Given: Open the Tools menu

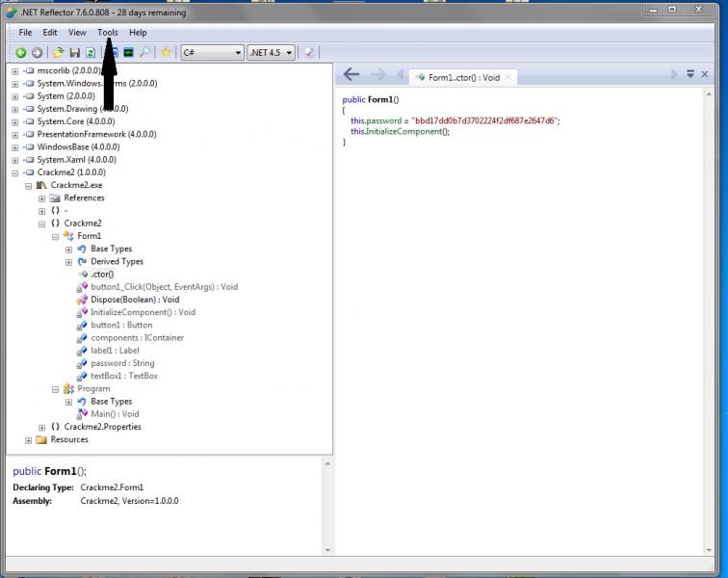Looking at the screenshot, I should tap(108, 33).
